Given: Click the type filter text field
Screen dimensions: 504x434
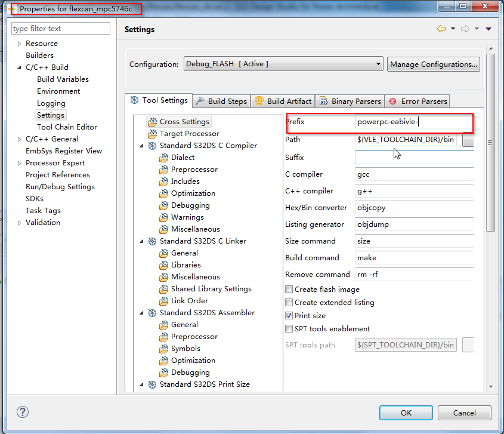Looking at the screenshot, I should pos(61,29).
